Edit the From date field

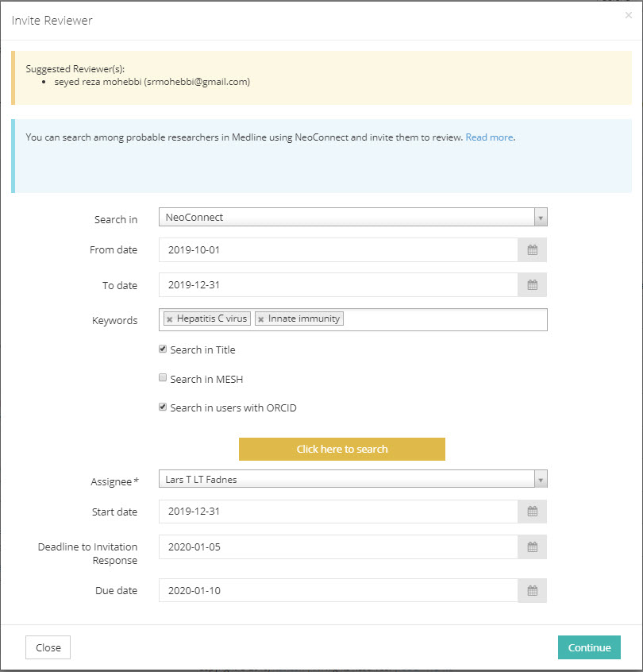(338, 250)
